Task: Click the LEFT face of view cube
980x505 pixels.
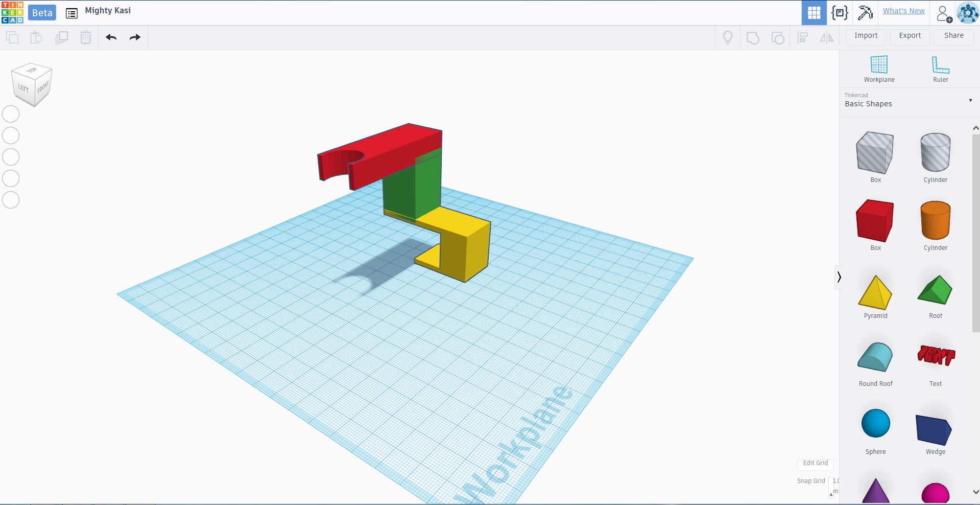Action: [23, 88]
